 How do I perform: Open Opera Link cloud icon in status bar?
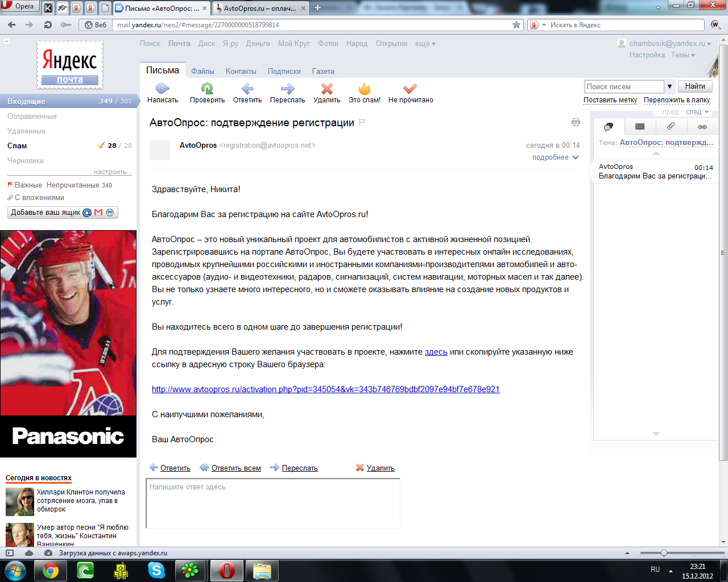(28, 553)
